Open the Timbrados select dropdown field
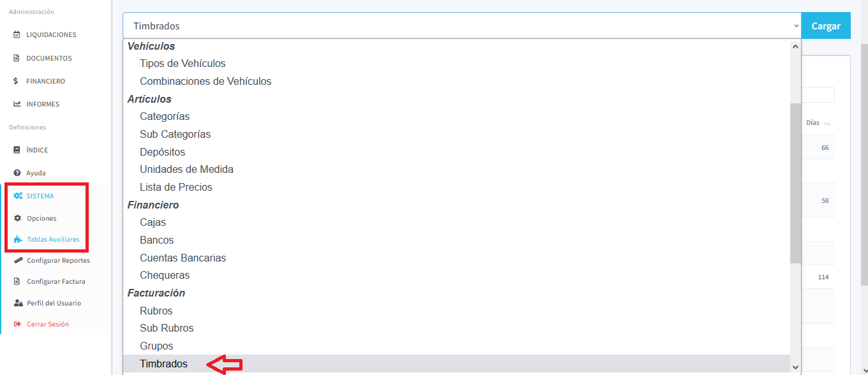Screen dimensions: 868x375 click(x=461, y=26)
